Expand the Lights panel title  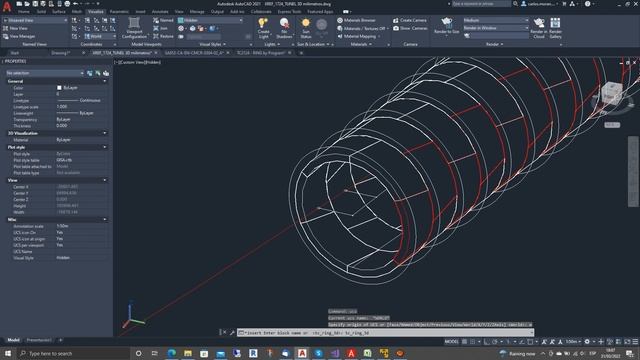(272, 44)
